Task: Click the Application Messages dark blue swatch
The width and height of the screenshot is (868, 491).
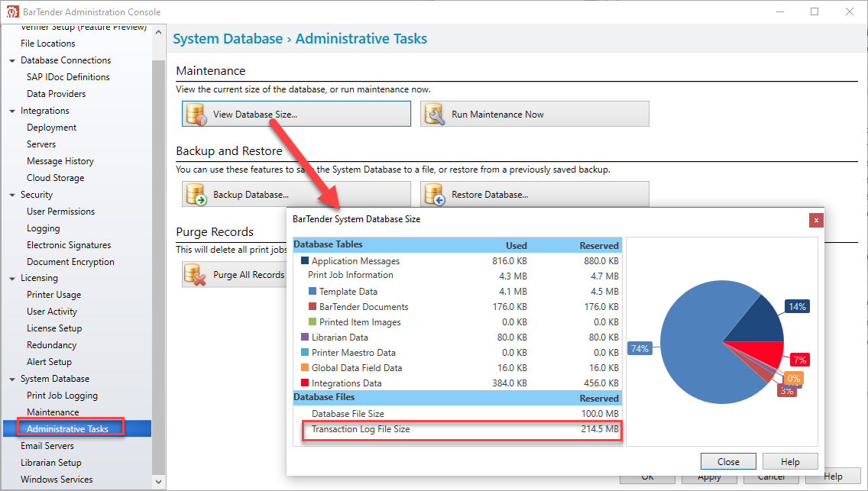Action: (x=304, y=260)
